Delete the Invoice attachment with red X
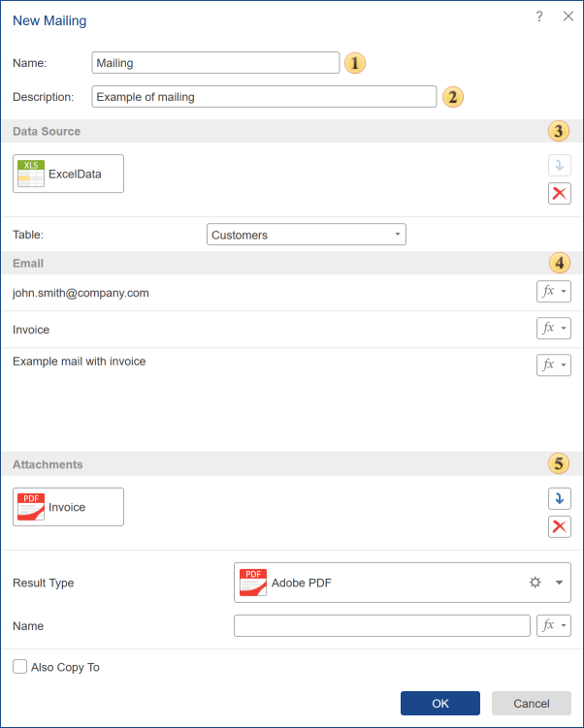Screen dimensions: 584x728 (559, 526)
